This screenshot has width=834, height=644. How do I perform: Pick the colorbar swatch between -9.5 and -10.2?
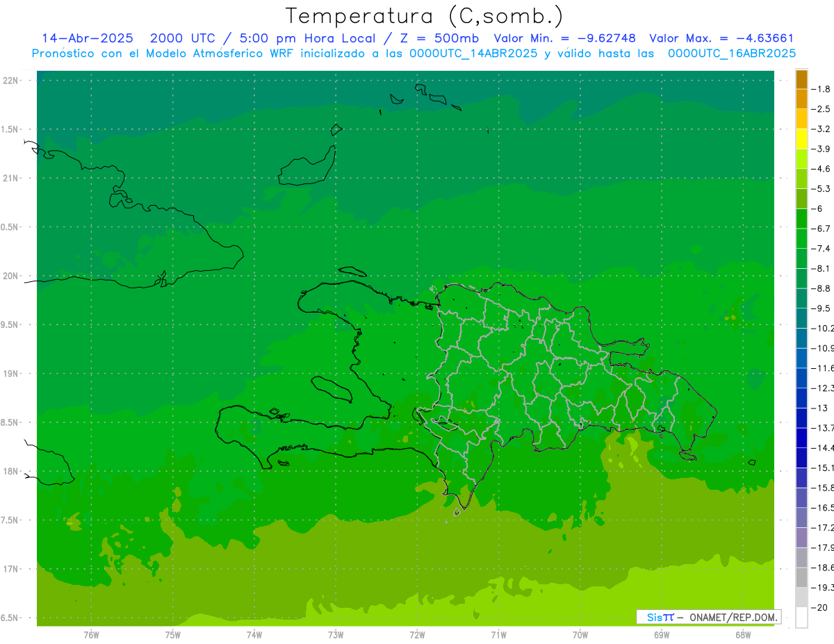pos(801,318)
